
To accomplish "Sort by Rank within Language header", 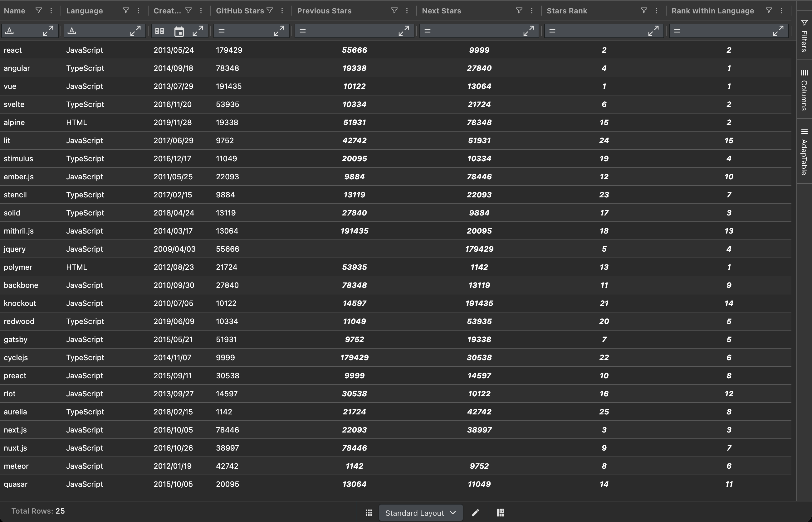I will 713,11.
